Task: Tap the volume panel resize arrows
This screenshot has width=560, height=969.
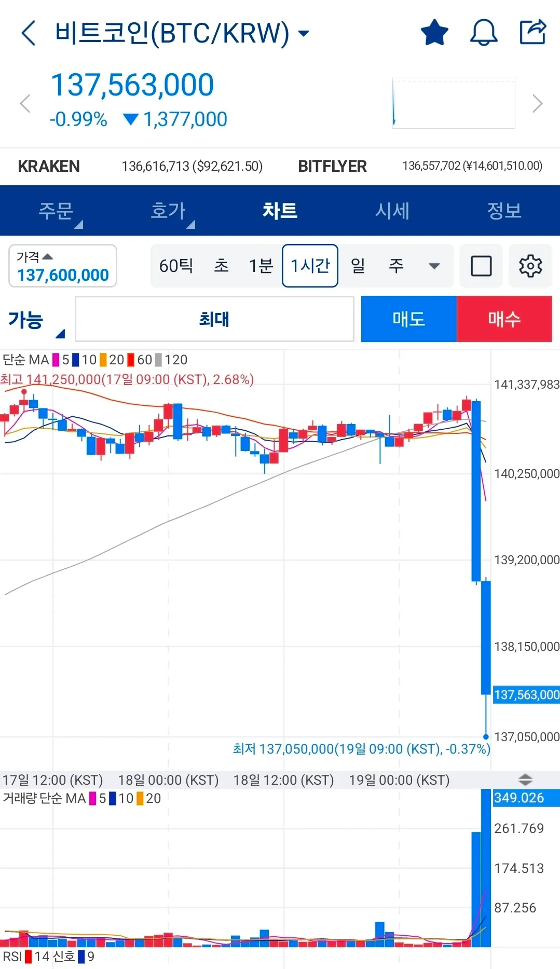Action: [x=525, y=780]
